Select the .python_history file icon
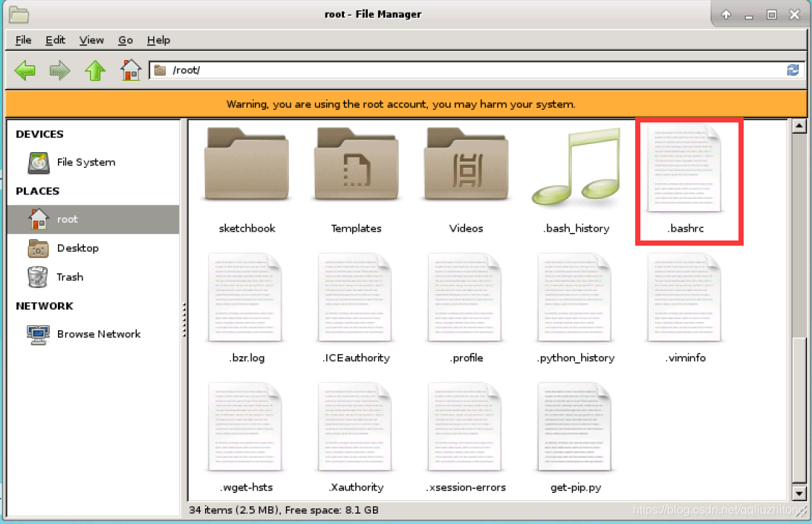 [574, 298]
